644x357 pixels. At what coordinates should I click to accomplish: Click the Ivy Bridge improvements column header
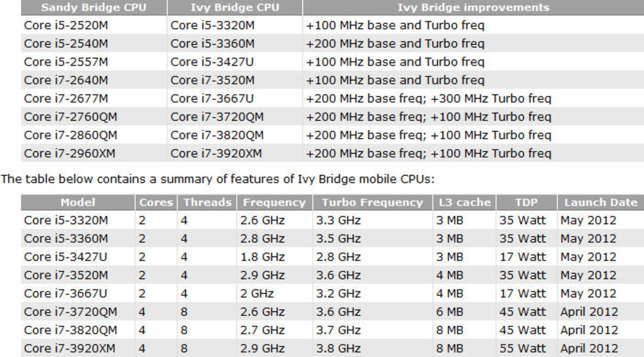pos(473,8)
